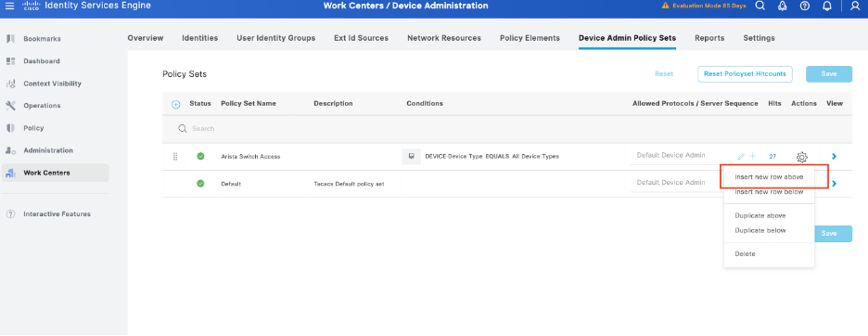Click the device condition icon in Arista row
Image resolution: width=868 pixels, height=336 pixels.
[412, 156]
